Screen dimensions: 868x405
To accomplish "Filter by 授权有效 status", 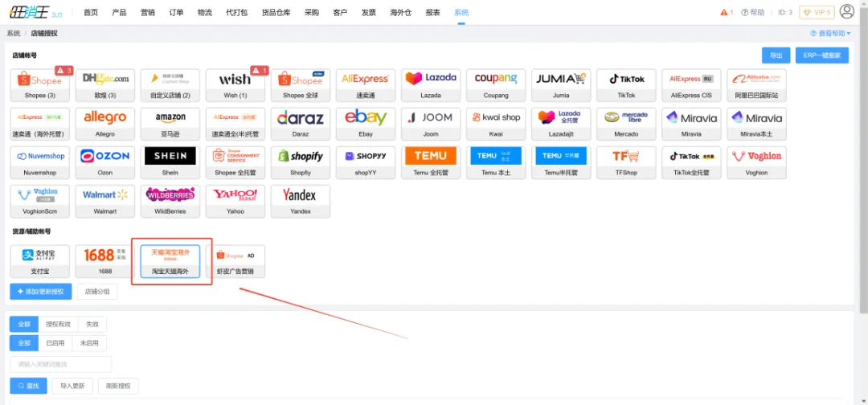I will 59,324.
